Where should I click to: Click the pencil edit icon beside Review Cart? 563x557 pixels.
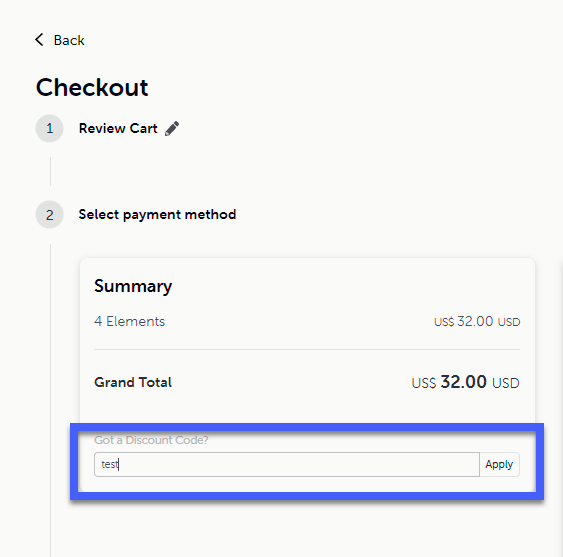[x=172, y=129]
